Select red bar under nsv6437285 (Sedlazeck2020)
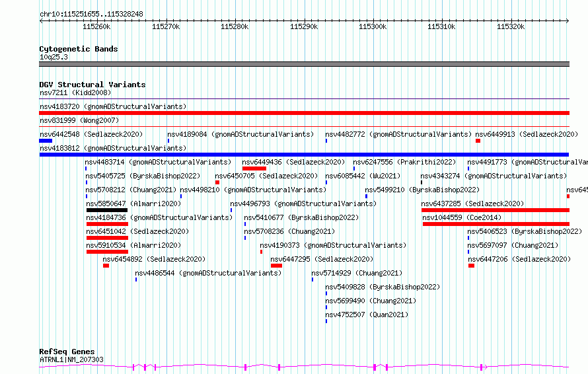588x374 pixels. 496,210
